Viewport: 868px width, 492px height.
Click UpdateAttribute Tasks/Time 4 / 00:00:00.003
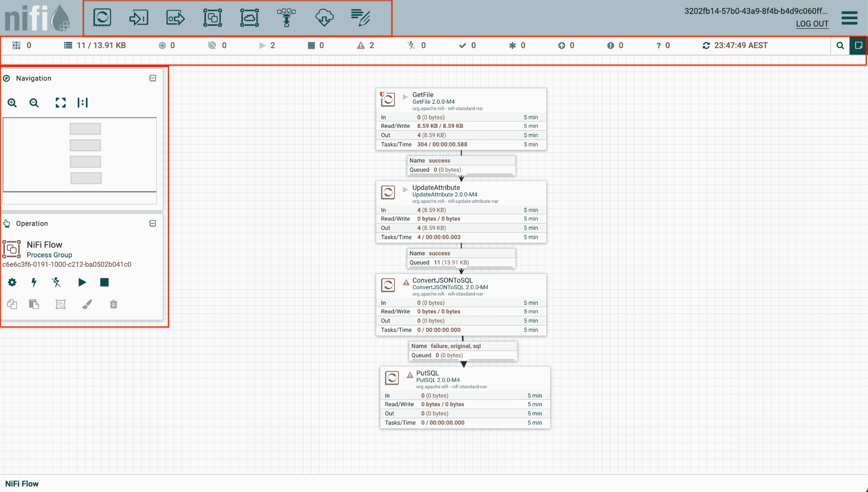coord(439,237)
